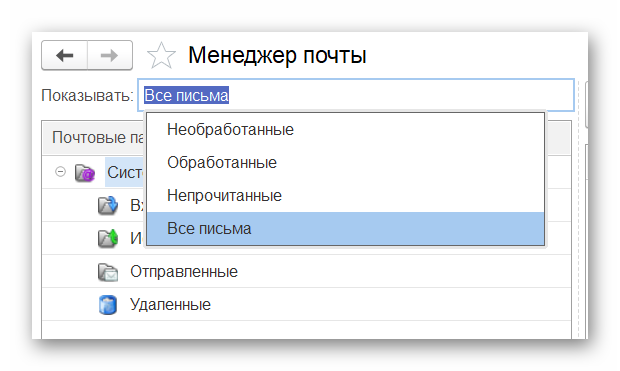Open the inbox folder icon with blue arrow
The height and width of the screenshot is (371, 620).
[x=108, y=205]
